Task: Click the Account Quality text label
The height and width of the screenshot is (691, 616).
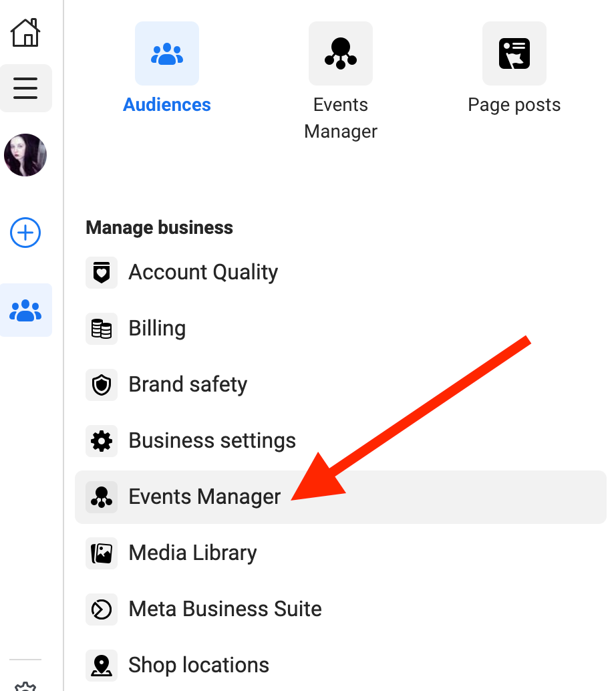Action: click(203, 273)
